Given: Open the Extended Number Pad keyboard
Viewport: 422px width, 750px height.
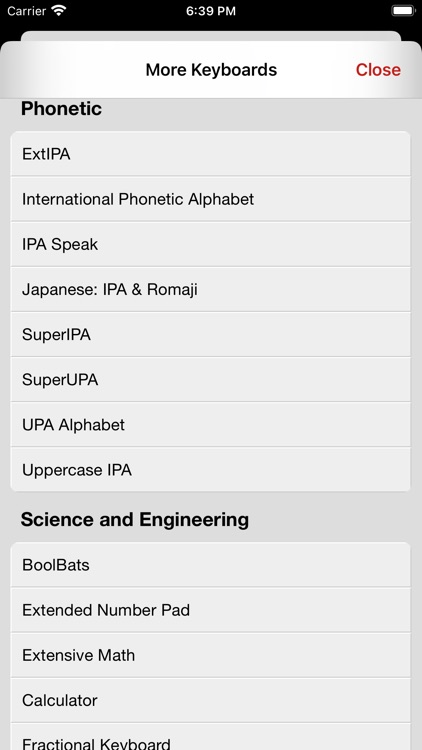Looking at the screenshot, I should click(x=211, y=610).
